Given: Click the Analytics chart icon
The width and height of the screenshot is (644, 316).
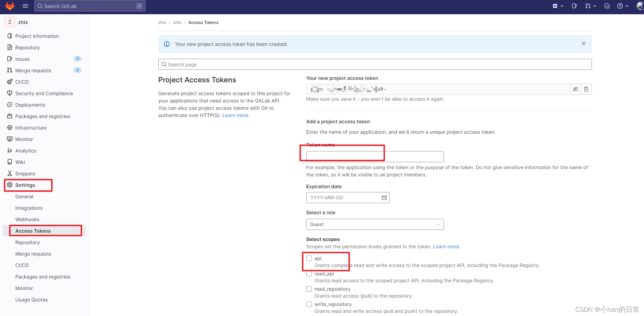Looking at the screenshot, I should tap(10, 150).
